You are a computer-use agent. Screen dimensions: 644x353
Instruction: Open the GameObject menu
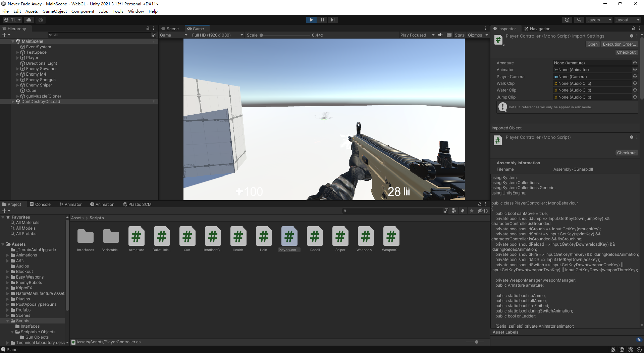click(x=55, y=11)
